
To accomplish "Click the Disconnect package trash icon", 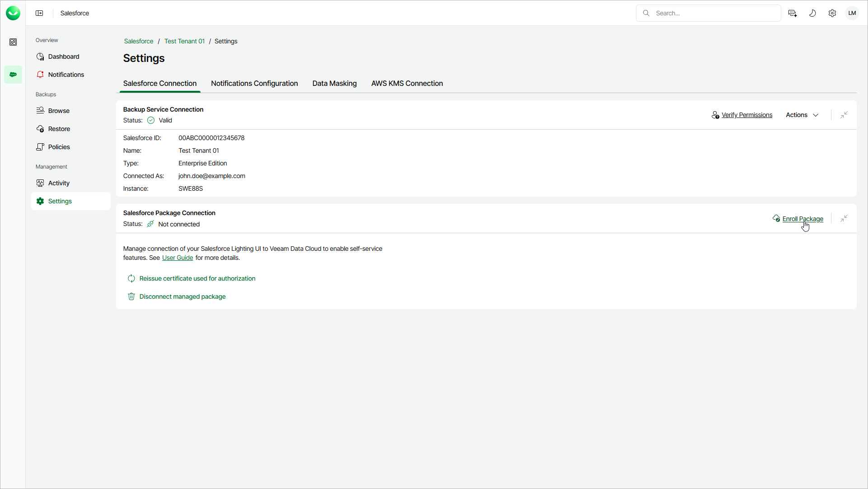I will pyautogui.click(x=131, y=296).
